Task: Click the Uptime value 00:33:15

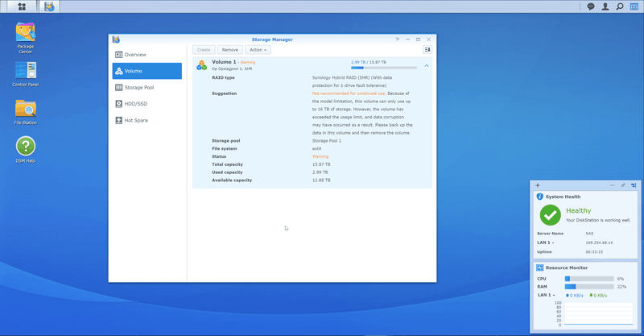Action: [594, 251]
